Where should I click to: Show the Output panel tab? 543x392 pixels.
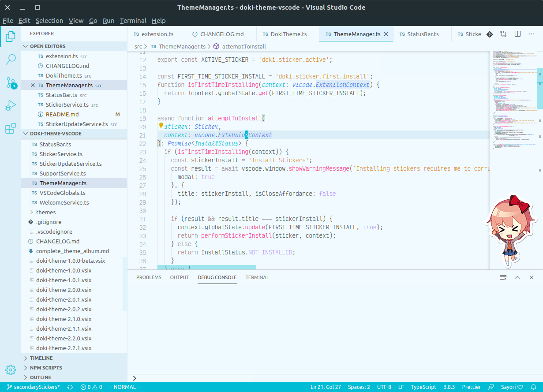coord(180,277)
